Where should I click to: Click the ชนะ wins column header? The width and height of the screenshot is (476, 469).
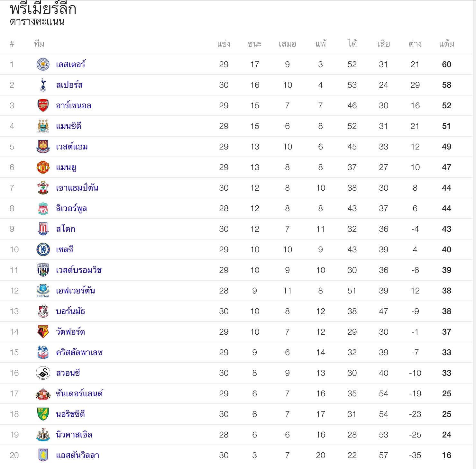click(x=254, y=44)
